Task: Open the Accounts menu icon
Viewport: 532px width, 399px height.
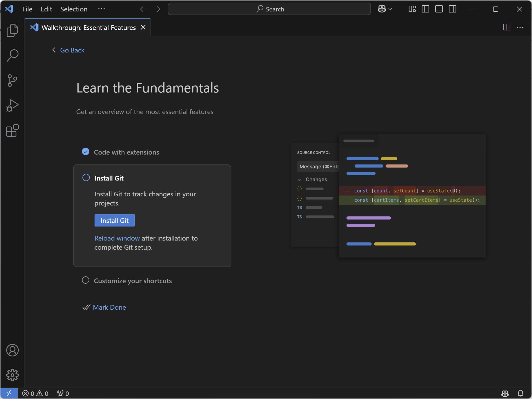Action: point(12,350)
